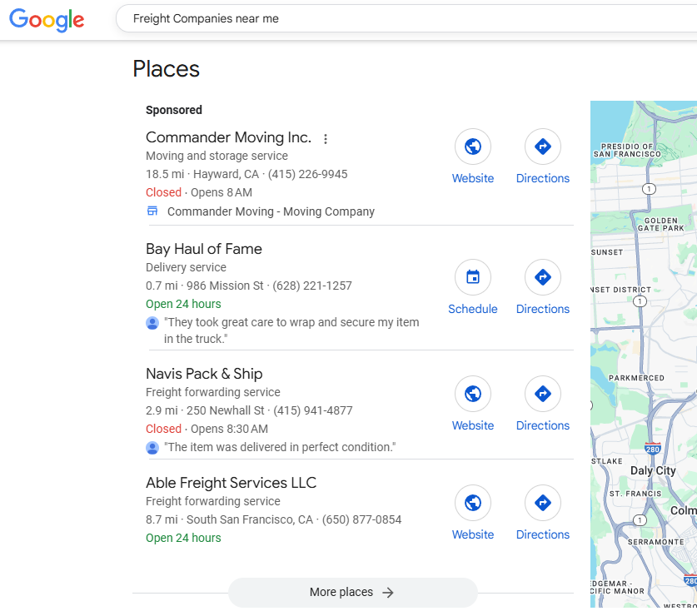Viewport: 697px width, 616px height.
Task: Open three-dot menu beside Commander Moving Inc.
Action: [x=326, y=139]
